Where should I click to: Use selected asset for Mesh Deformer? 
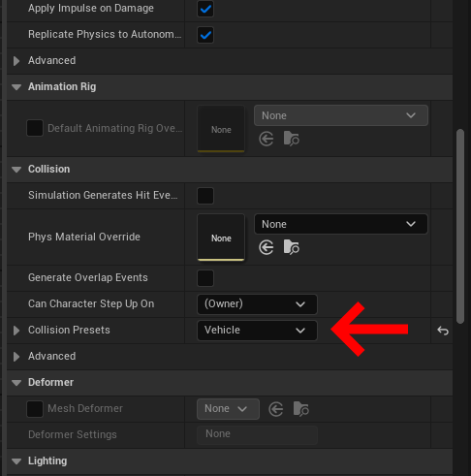tap(276, 409)
